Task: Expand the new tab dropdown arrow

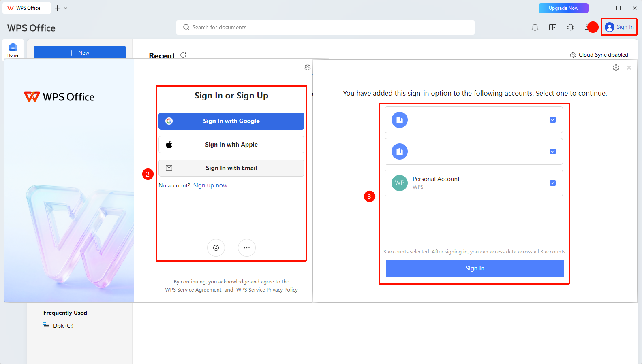Action: tap(66, 8)
